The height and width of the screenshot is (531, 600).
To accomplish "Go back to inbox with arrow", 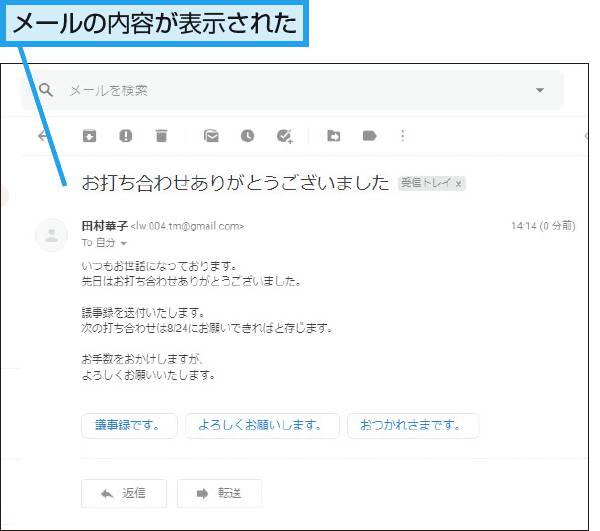I will click(x=43, y=136).
